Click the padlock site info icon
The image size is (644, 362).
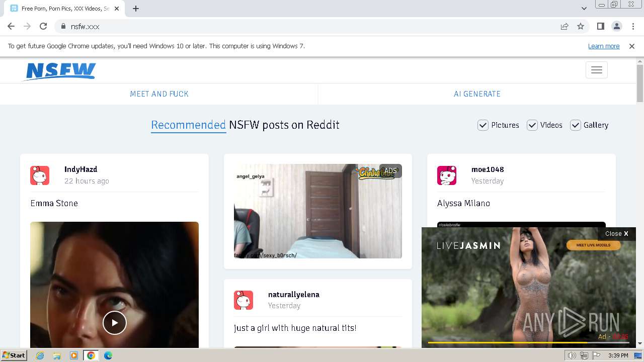click(x=63, y=26)
